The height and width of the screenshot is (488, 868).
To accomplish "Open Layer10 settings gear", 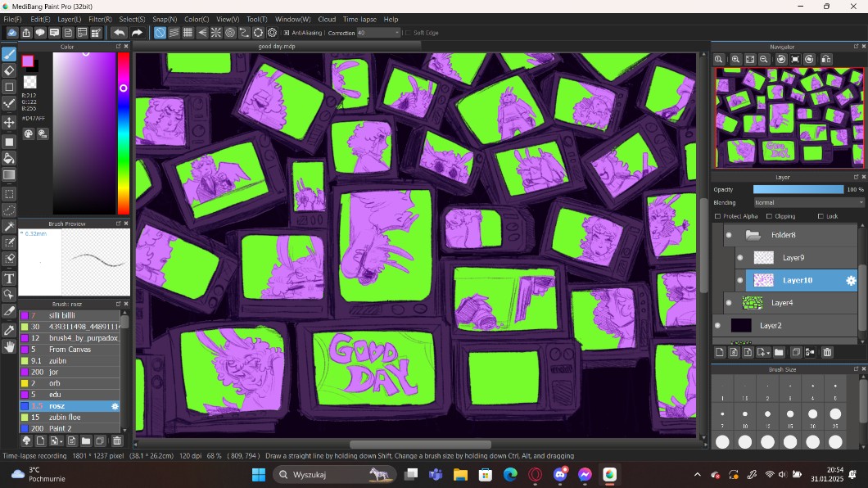I will pyautogui.click(x=851, y=280).
